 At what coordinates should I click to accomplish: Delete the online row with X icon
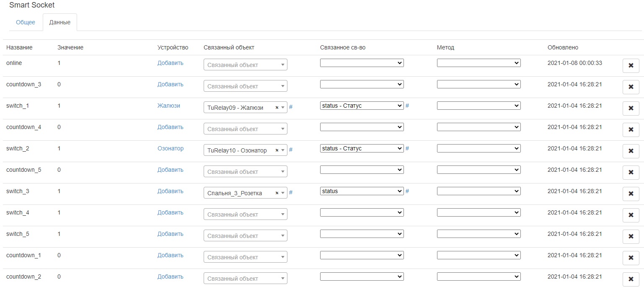tap(631, 66)
